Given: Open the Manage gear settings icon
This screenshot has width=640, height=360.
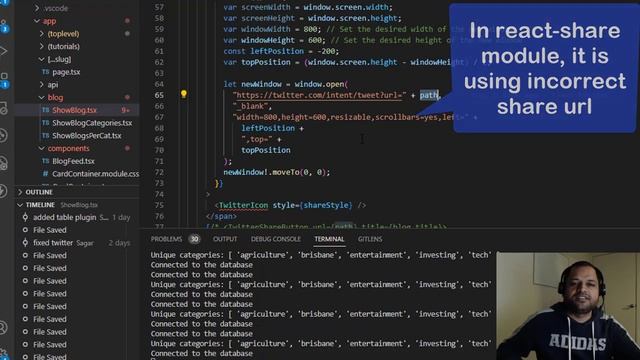Looking at the screenshot, I should coord(4,353).
